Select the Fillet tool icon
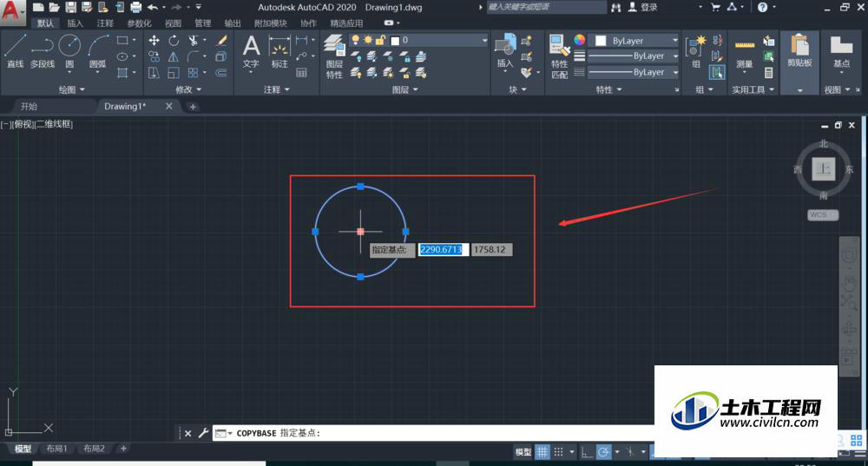This screenshot has width=868, height=466. 193,56
